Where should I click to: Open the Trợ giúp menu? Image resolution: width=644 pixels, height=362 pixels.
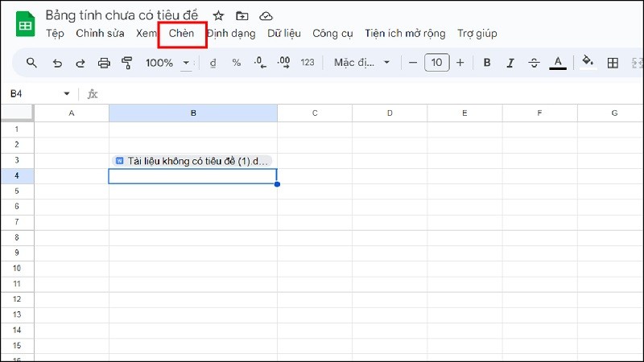[x=477, y=33]
